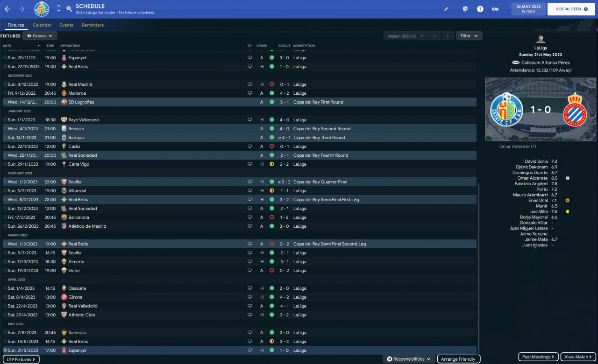Click the Osasuna club badge
Viewport: 598px width, 364px height.
[x=64, y=288]
